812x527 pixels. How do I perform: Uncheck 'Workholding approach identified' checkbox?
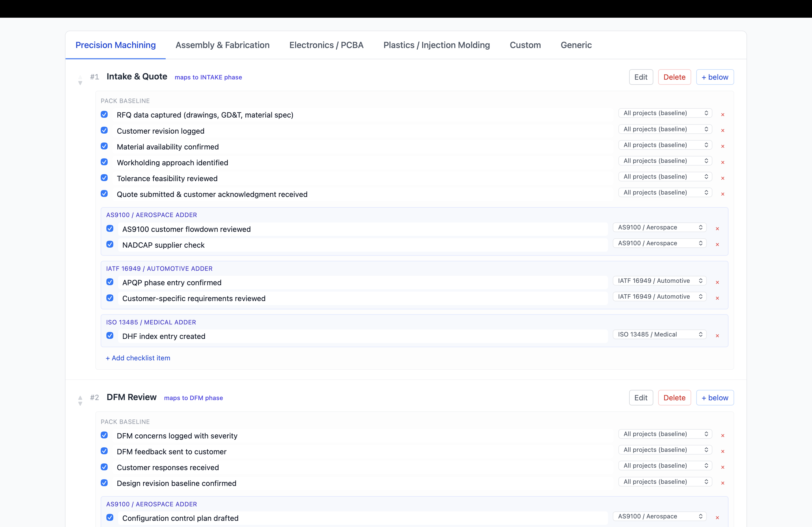(104, 162)
